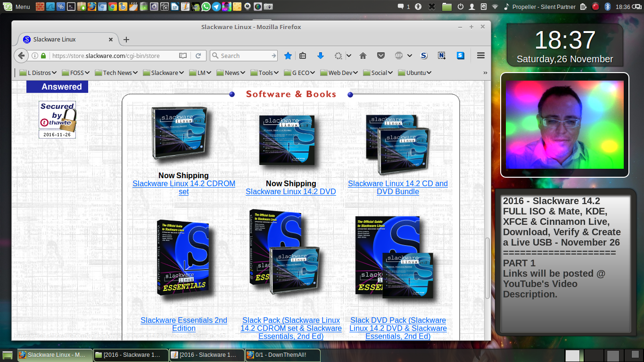Open Slackware Essentials 2nd Edition link

[184, 324]
